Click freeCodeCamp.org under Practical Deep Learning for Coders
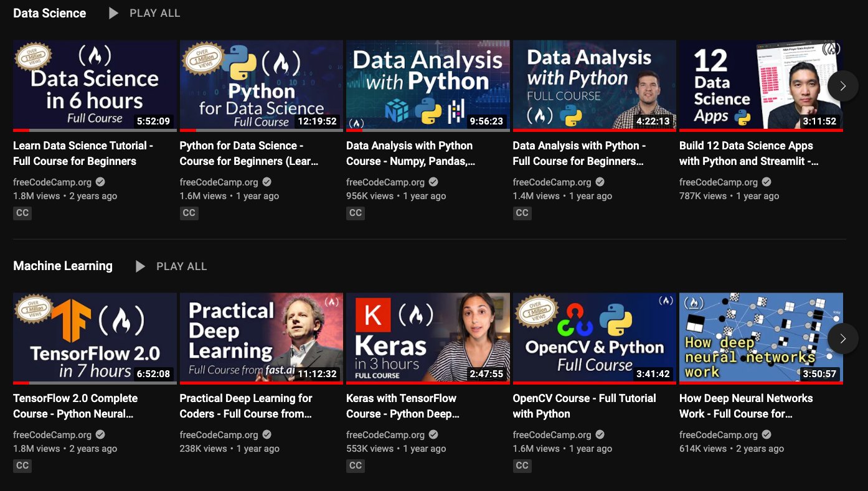This screenshot has width=868, height=491. click(219, 435)
